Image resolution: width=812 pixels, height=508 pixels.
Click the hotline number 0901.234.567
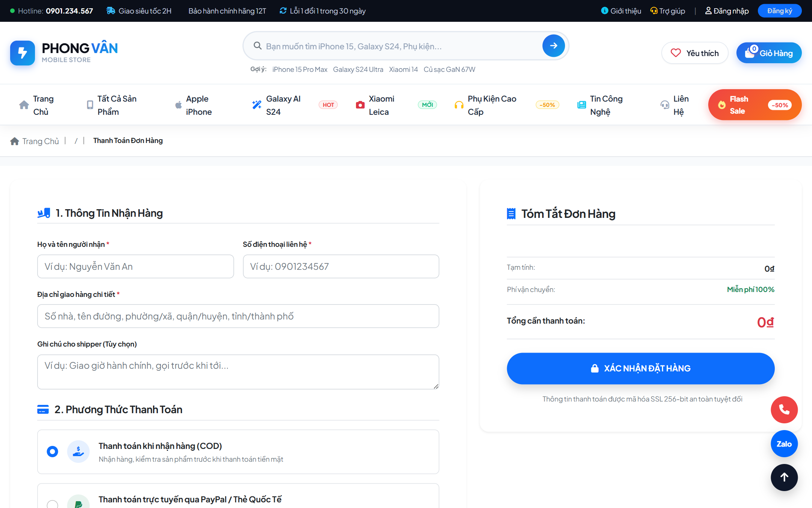point(69,11)
